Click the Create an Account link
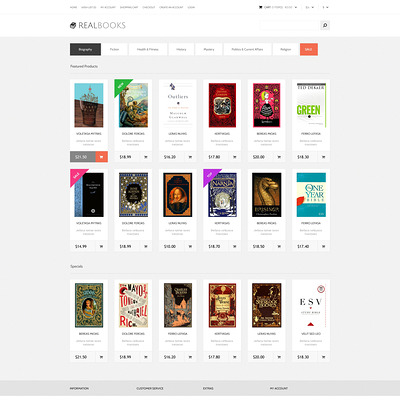The image size is (400, 400). [x=171, y=7]
